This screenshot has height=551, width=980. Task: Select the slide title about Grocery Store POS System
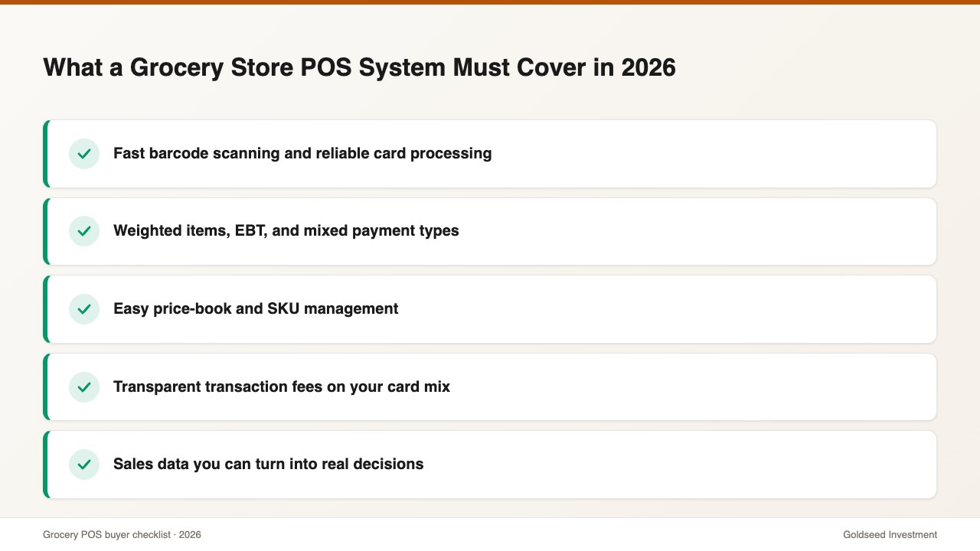[360, 67]
